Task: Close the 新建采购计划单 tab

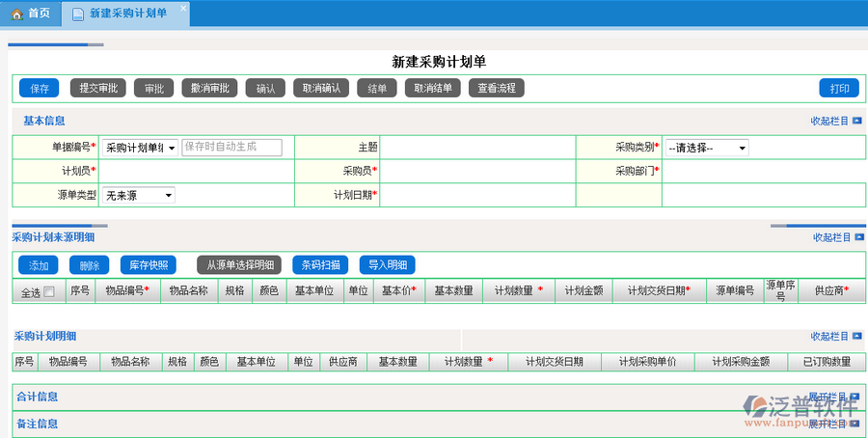Action: click(x=183, y=7)
